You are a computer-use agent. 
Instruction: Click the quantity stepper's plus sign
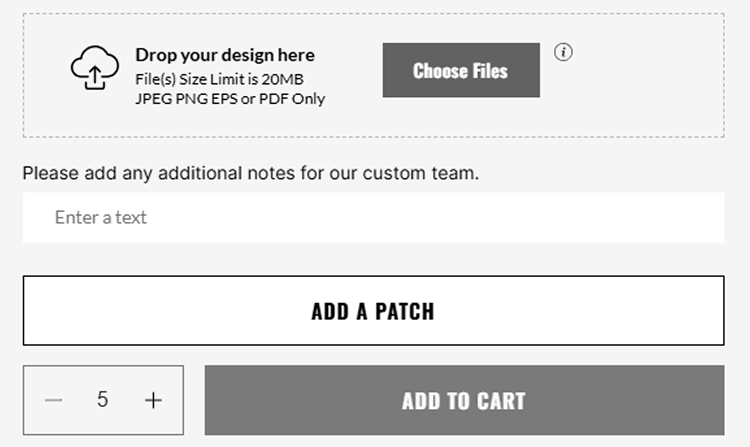[x=153, y=400]
